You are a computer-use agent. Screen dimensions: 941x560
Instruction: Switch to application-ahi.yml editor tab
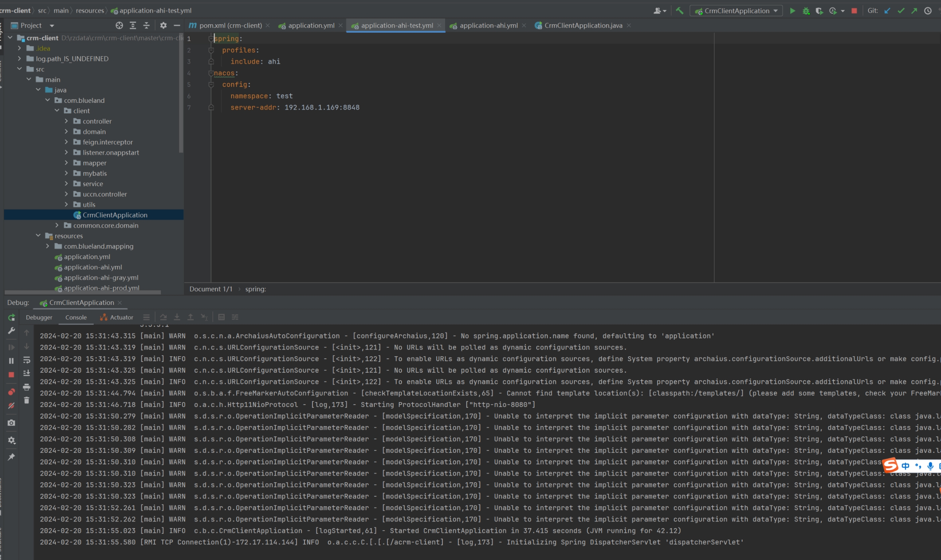point(488,26)
